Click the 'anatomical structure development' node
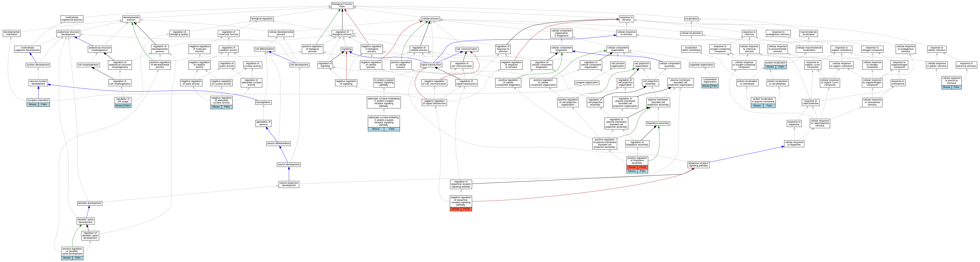 [68, 33]
